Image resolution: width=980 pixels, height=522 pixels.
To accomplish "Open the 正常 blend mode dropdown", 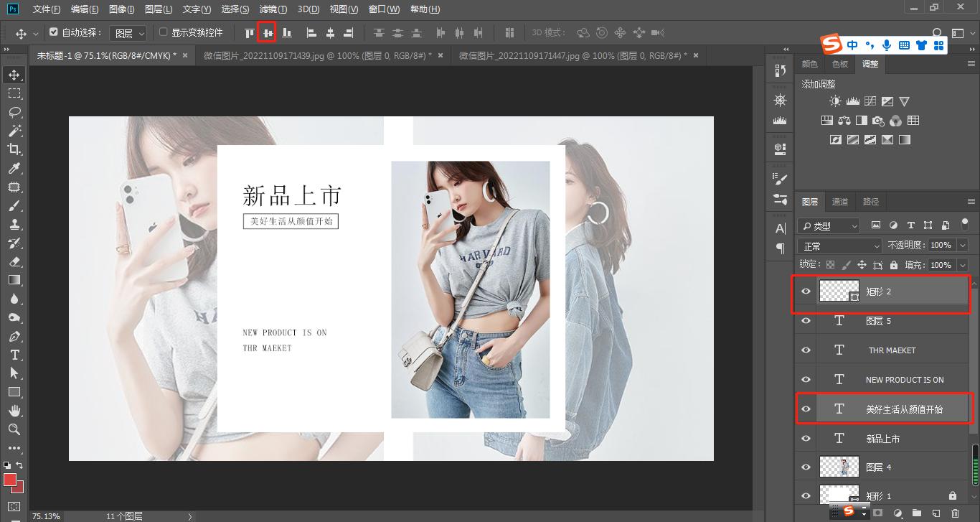I will pos(839,246).
